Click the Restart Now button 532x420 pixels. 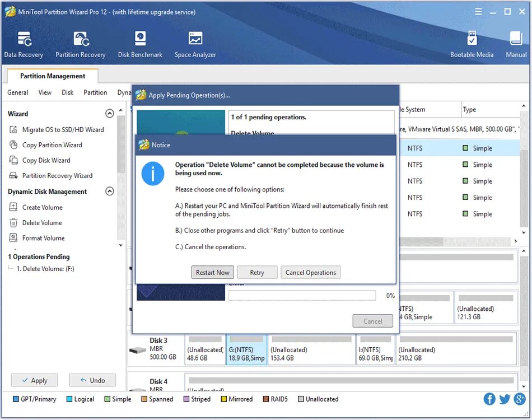tap(213, 272)
